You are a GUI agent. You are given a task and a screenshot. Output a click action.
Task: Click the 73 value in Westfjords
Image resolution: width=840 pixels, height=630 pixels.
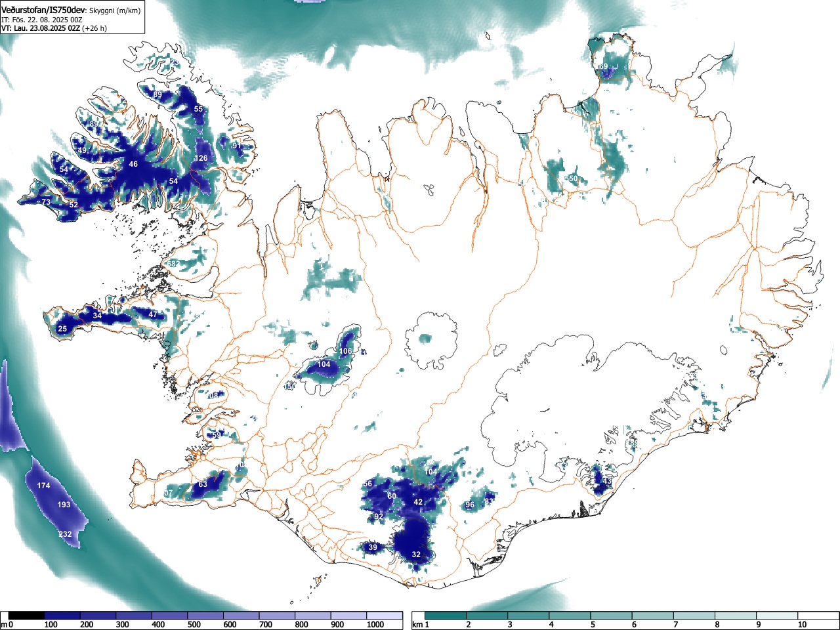(46, 202)
